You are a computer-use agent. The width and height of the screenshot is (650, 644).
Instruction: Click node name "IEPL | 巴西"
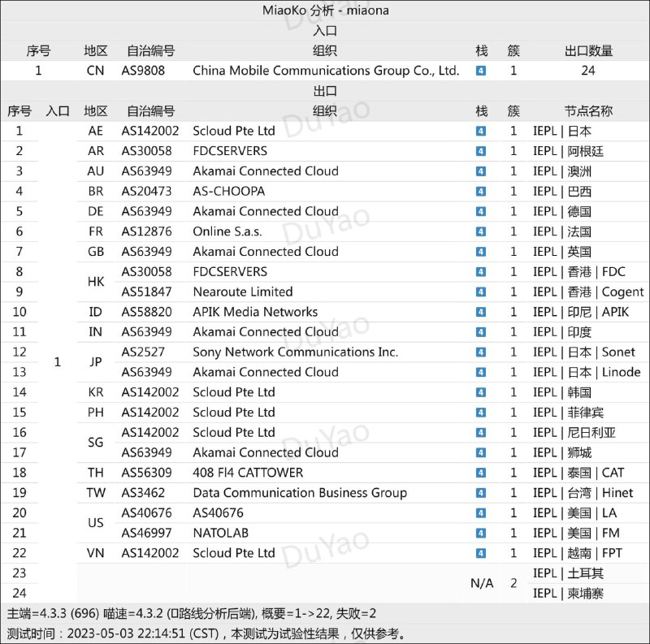(562, 192)
